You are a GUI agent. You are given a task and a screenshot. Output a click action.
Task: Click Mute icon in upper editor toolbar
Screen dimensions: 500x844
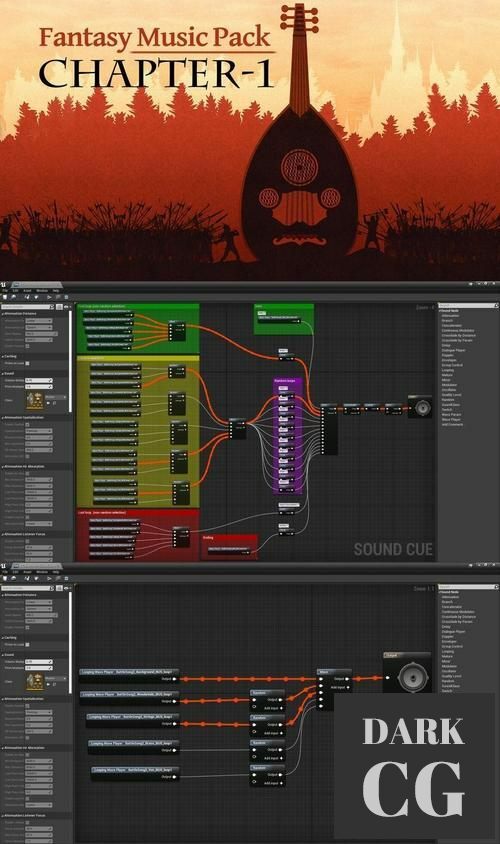tap(36, 297)
